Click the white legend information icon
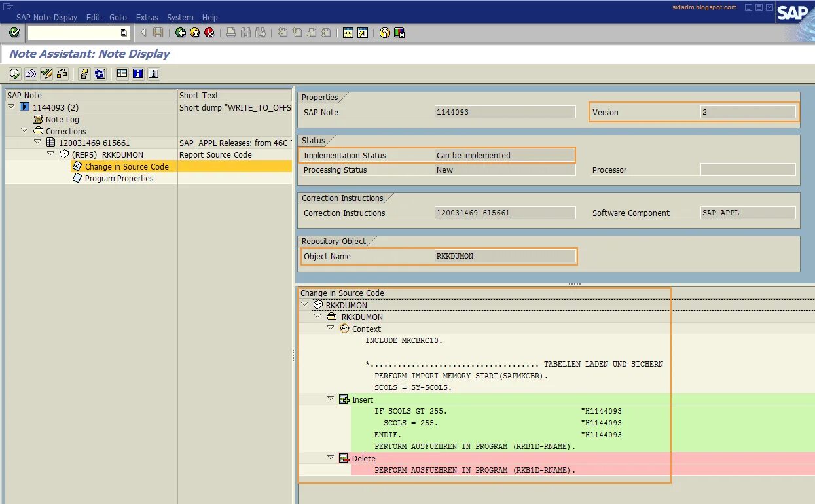The width and height of the screenshot is (815, 504). coord(153,74)
